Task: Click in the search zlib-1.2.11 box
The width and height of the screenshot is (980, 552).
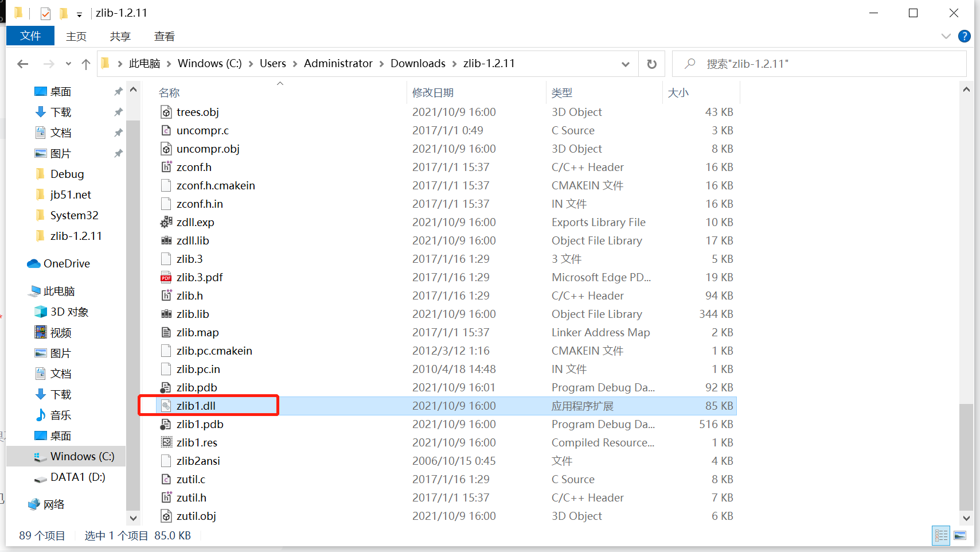Action: [x=819, y=64]
